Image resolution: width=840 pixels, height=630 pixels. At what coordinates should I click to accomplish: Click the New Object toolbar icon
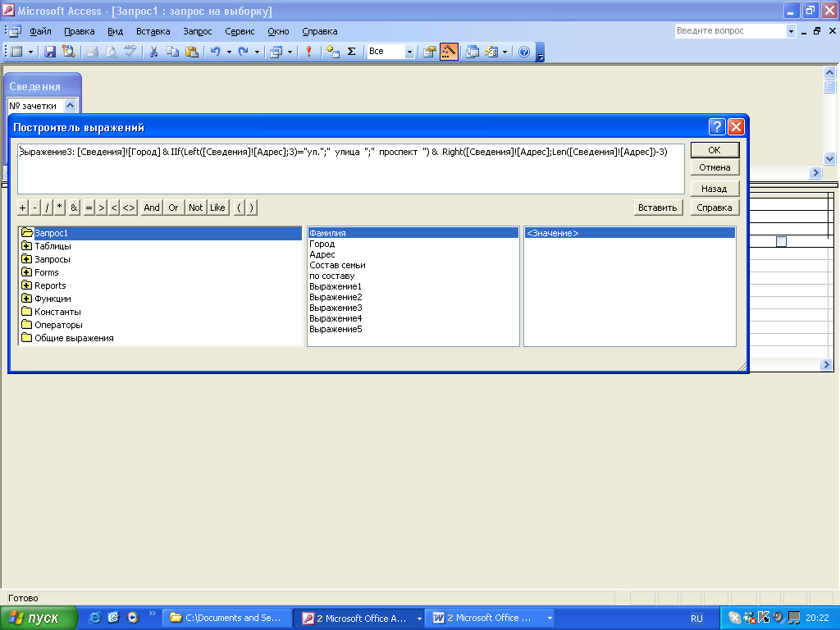pyautogui.click(x=491, y=52)
